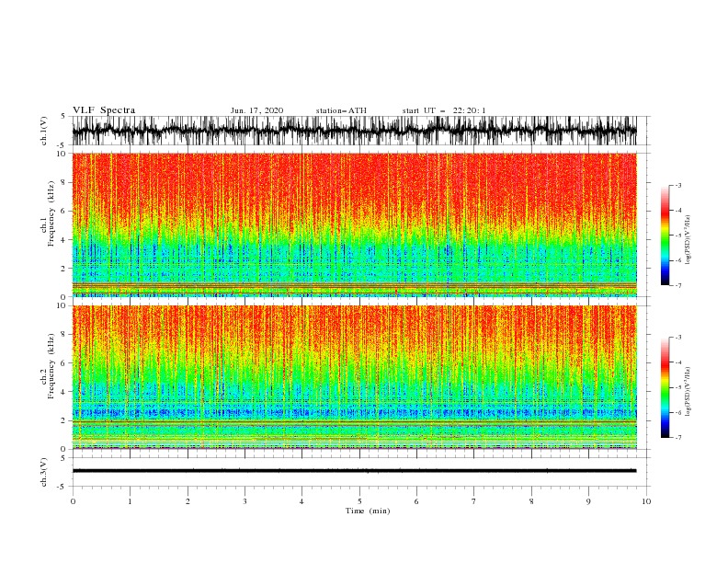Image resolution: width=728 pixels, height=563 pixels.
Task: Click inside the ch.1 spectrogram panel
Action: pos(354,224)
